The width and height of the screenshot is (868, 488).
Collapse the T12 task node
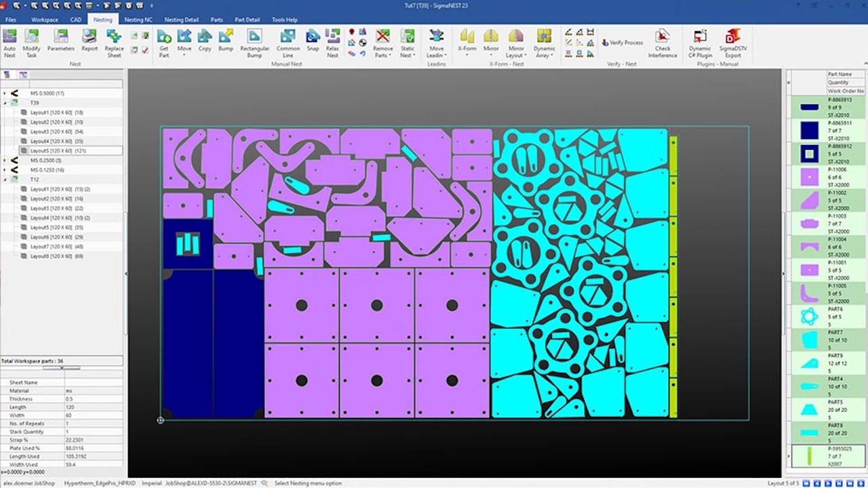click(5, 180)
